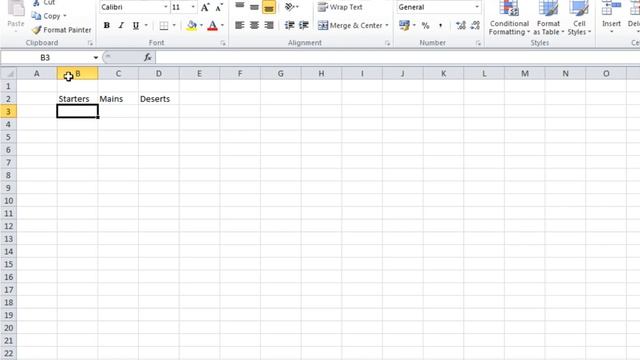Select row 3 header
This screenshot has height=360, width=640.
8,111
